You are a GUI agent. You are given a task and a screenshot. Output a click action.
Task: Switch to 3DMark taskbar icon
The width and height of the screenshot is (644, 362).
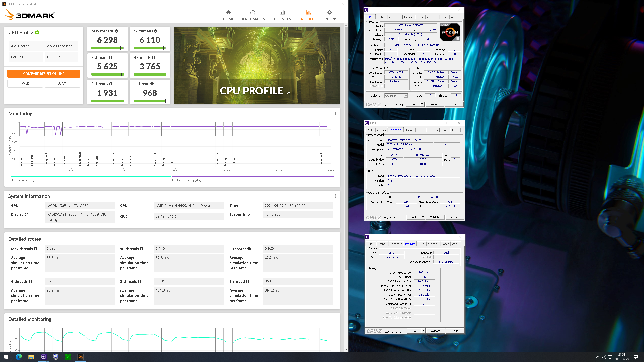[80, 357]
